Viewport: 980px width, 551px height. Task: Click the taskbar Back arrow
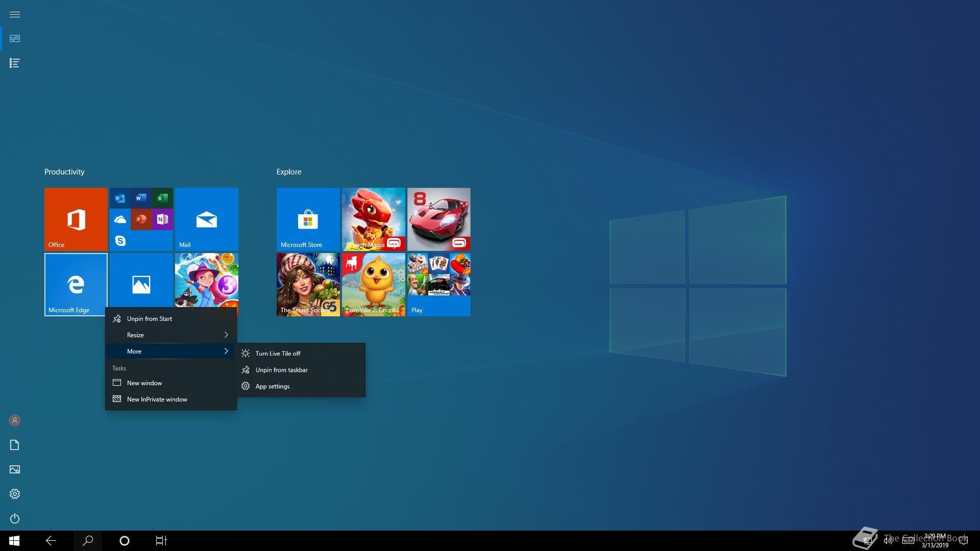[x=51, y=541]
